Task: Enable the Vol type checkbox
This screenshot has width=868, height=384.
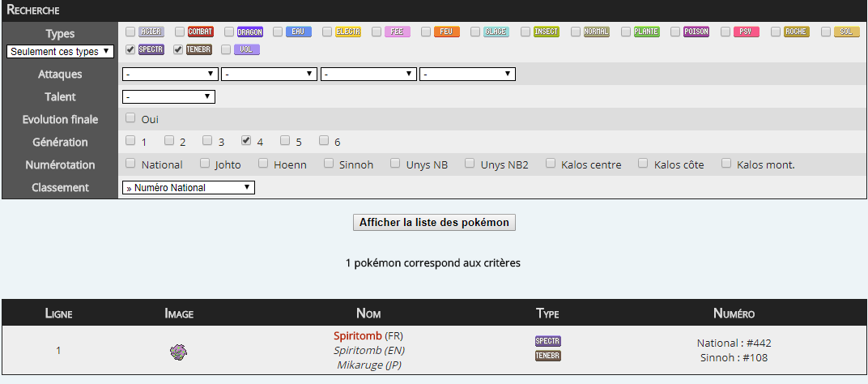Action: tap(225, 49)
